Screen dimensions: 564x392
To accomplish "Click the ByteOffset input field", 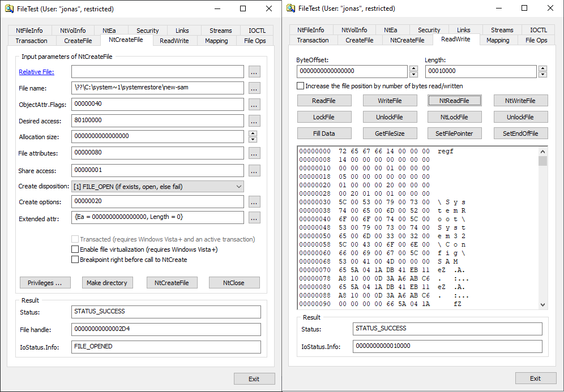I will tap(352, 71).
